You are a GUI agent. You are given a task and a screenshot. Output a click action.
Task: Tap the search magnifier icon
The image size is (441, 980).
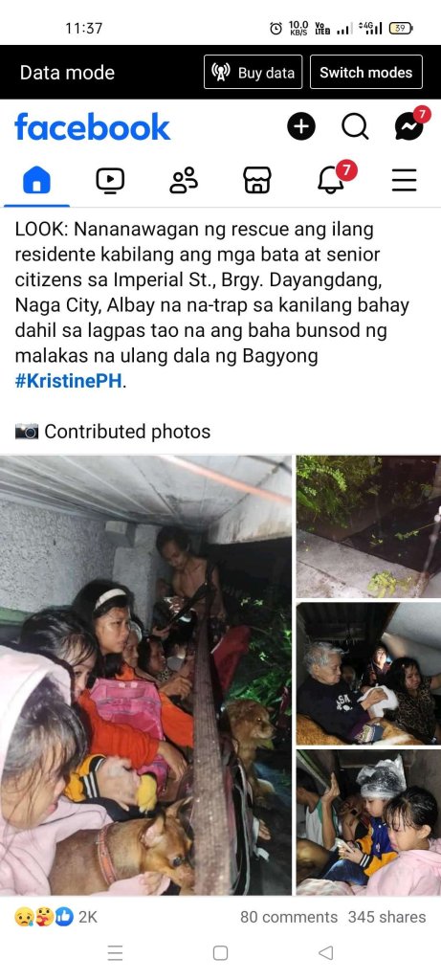point(355,127)
